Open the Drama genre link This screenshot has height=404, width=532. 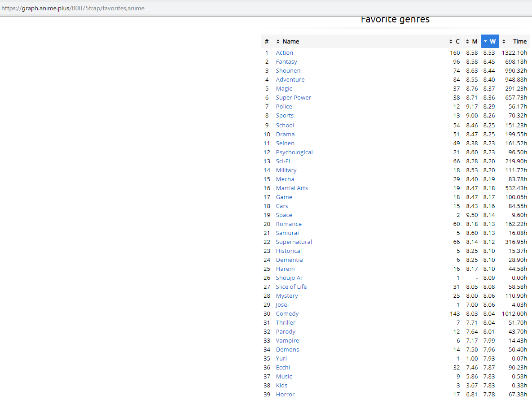286,134
